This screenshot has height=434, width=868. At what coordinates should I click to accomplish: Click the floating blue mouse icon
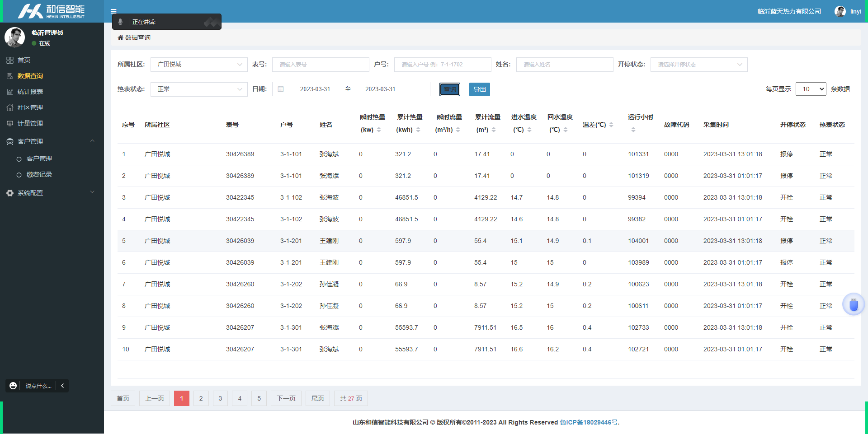tap(854, 304)
